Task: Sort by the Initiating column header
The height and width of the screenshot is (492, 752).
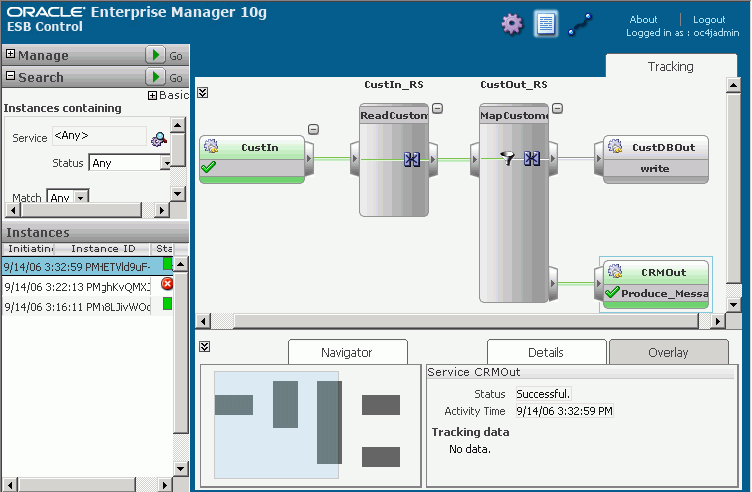Action: (x=29, y=248)
